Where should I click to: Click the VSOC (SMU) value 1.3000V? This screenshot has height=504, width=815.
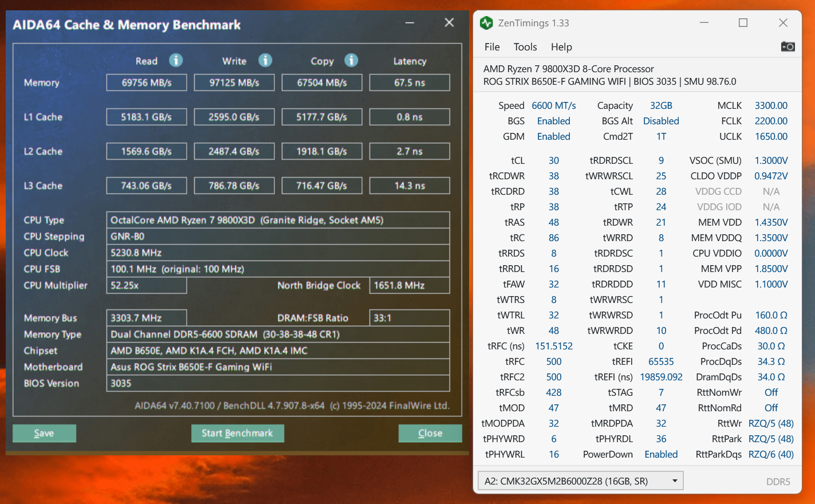point(771,160)
